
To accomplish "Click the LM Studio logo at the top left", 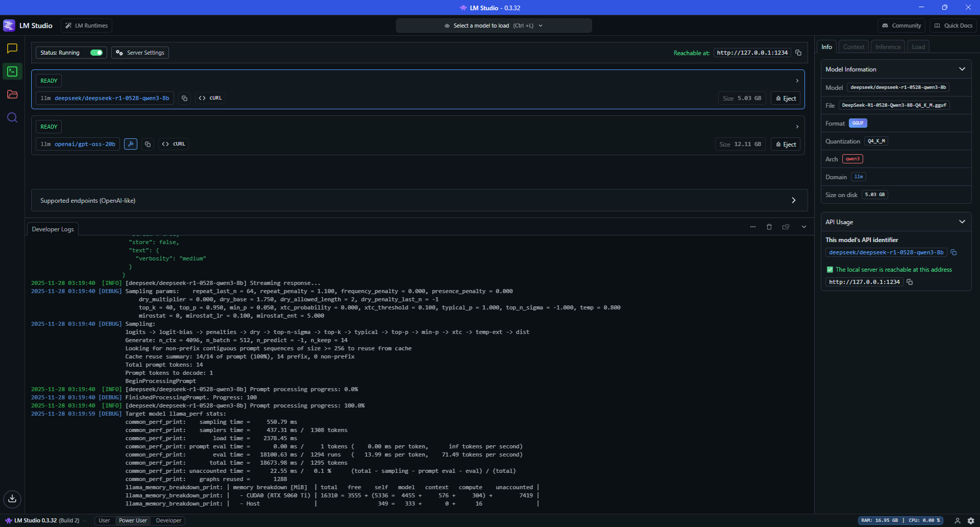I will (9, 26).
